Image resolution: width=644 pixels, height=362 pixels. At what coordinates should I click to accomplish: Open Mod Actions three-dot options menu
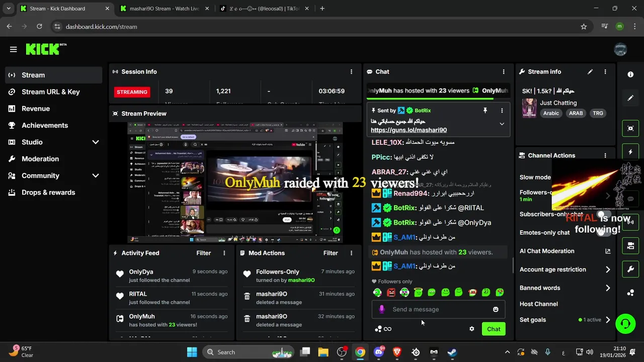[351, 253]
